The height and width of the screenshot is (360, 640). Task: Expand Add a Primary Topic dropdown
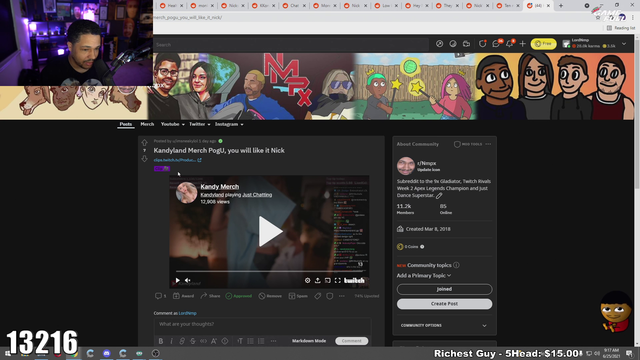coord(424,276)
